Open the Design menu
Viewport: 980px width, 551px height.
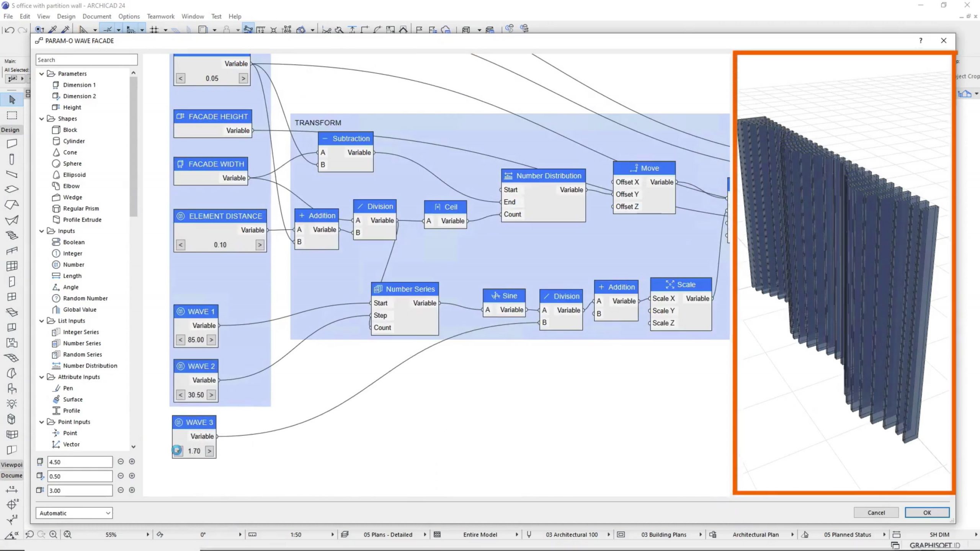(x=66, y=16)
